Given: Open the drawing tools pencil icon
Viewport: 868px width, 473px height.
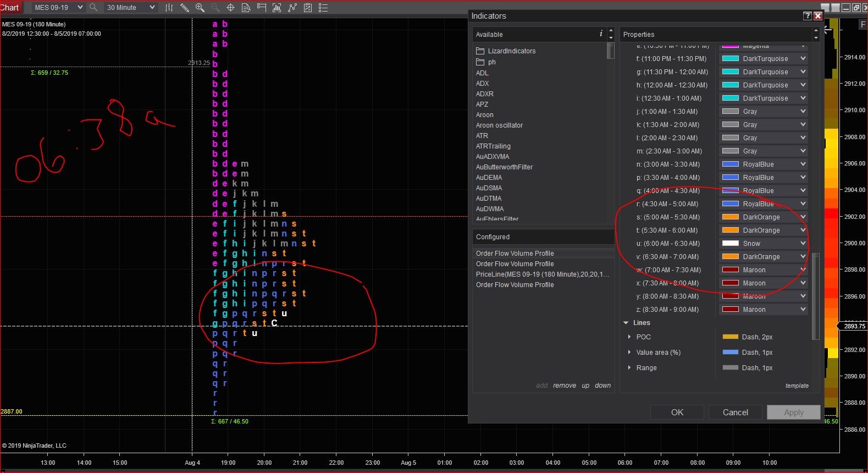Looking at the screenshot, I should 185,8.
